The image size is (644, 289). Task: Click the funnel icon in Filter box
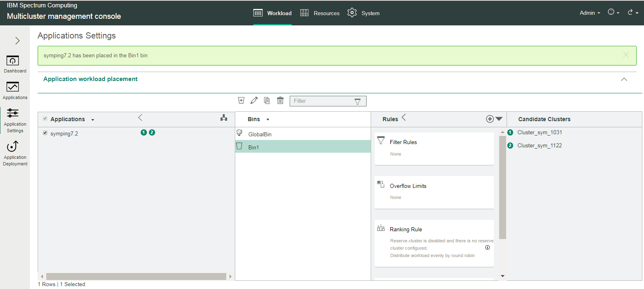coord(358,102)
